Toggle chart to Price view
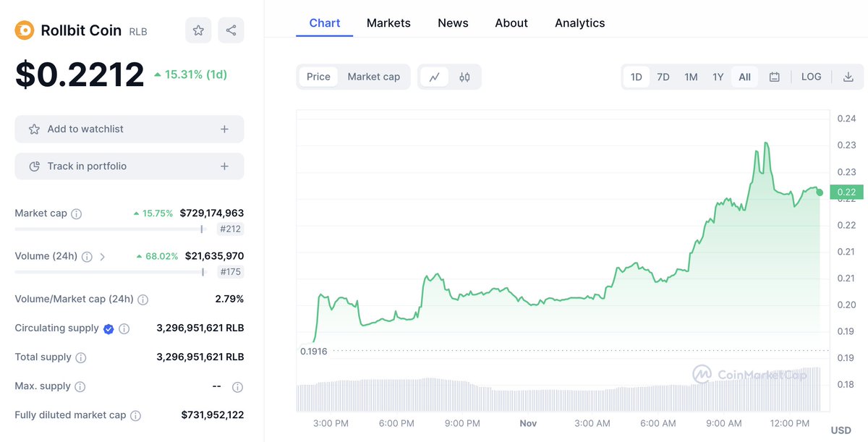Viewport: 868px width, 442px height. 318,77
